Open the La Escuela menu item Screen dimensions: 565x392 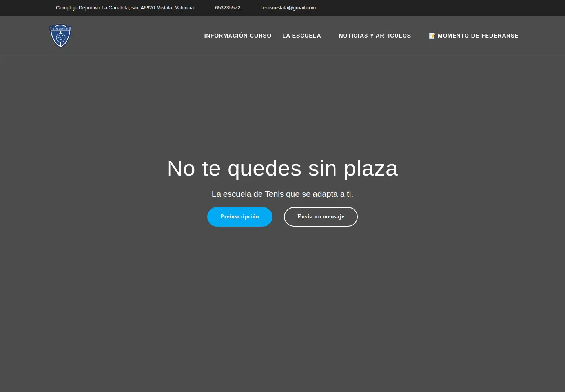[x=301, y=36]
